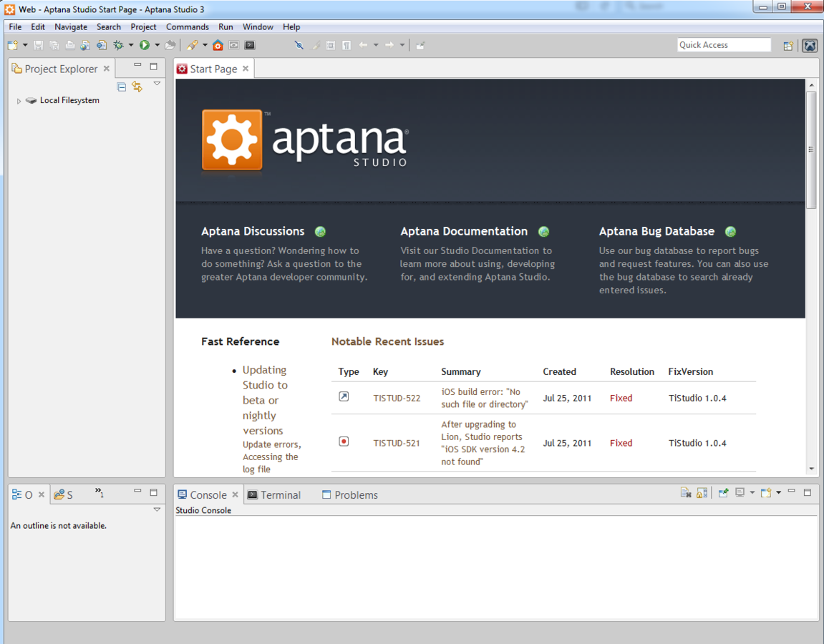Click the Save toolbar icon

tap(38, 45)
